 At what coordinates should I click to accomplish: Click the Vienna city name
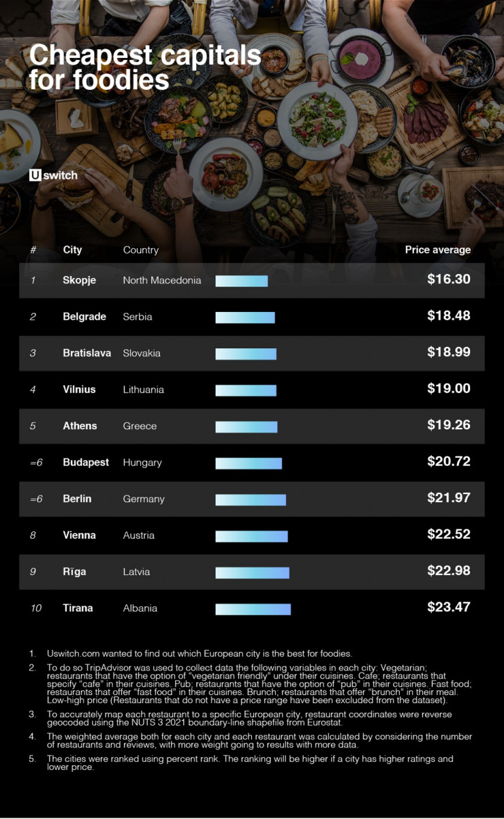click(x=79, y=536)
